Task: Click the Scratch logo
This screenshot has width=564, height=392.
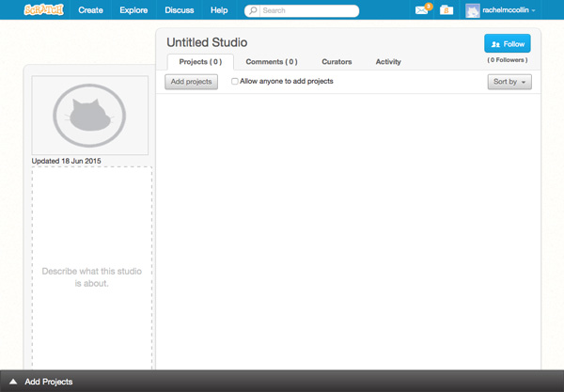Action: point(44,9)
